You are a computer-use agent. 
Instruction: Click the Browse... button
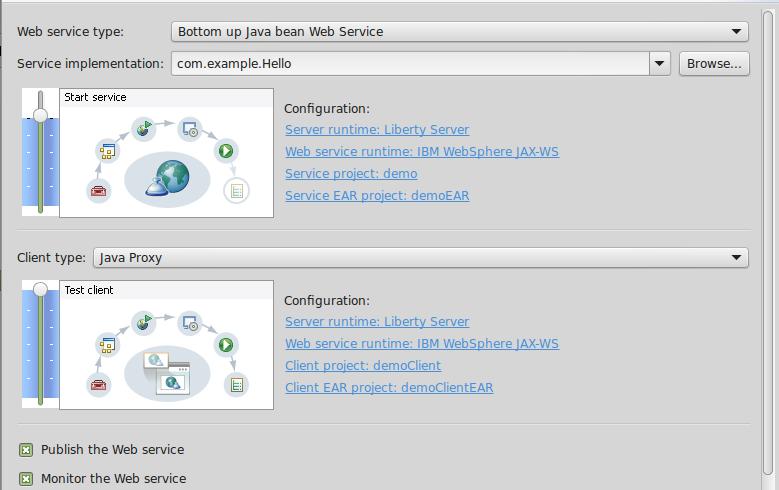[x=714, y=64]
